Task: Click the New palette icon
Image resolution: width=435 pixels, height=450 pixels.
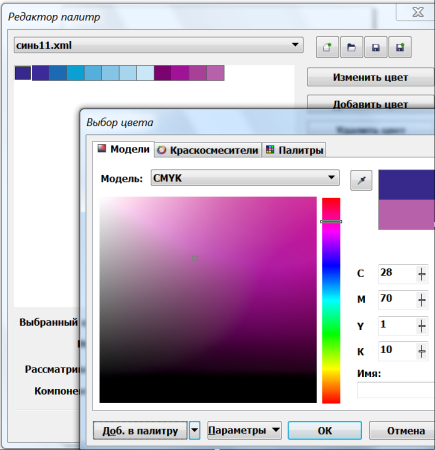Action: pyautogui.click(x=327, y=47)
